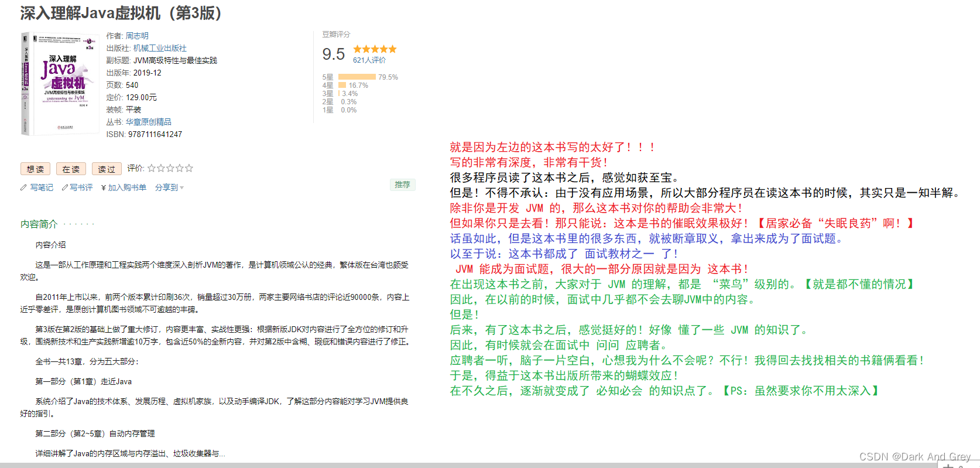
Task: Click the 4星 16.7% rating bar
Action: (x=342, y=85)
